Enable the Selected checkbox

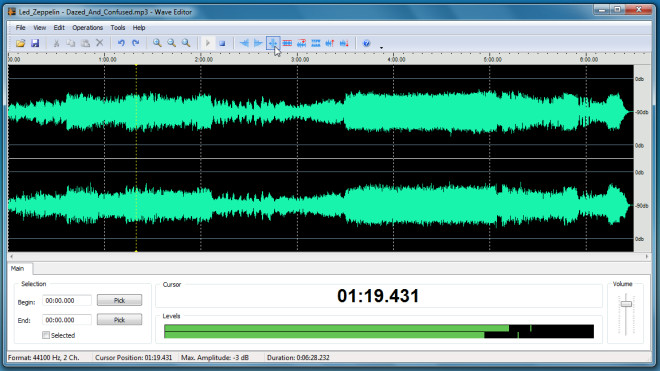click(46, 335)
